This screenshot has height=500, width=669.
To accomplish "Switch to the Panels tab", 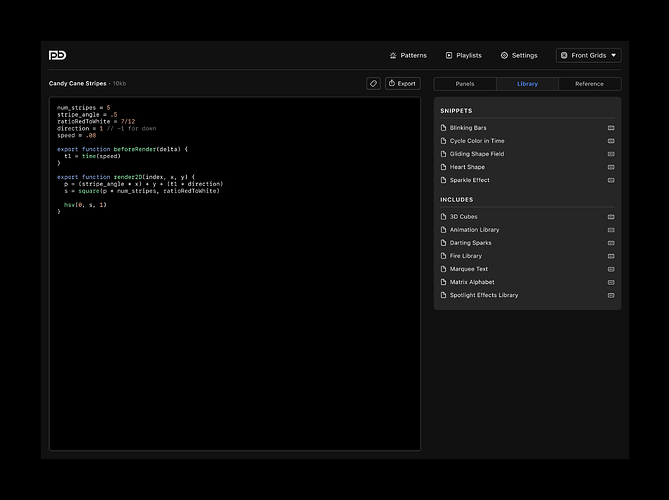I will tap(465, 84).
